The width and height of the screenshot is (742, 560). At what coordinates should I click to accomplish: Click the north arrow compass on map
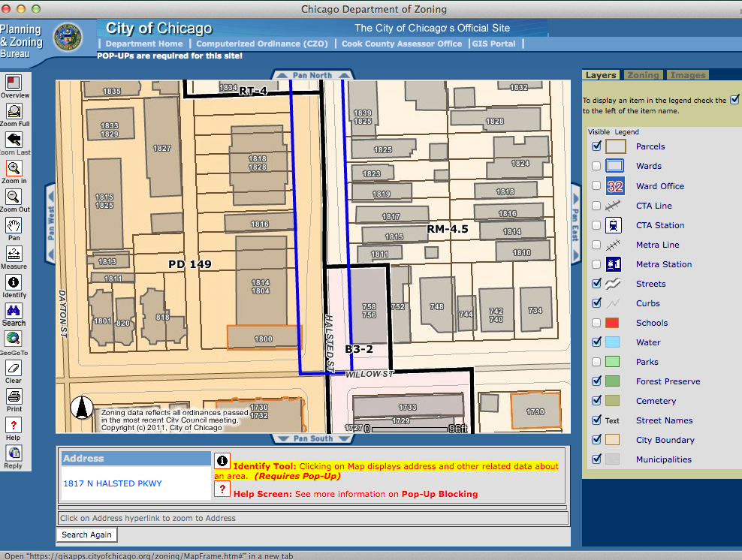tap(82, 407)
